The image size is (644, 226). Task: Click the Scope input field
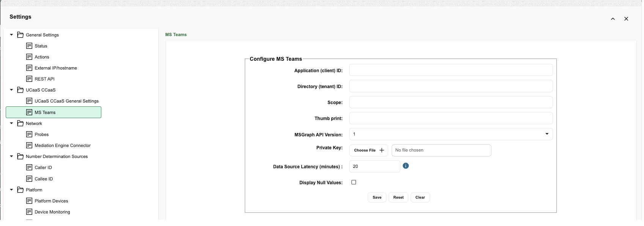pyautogui.click(x=451, y=102)
